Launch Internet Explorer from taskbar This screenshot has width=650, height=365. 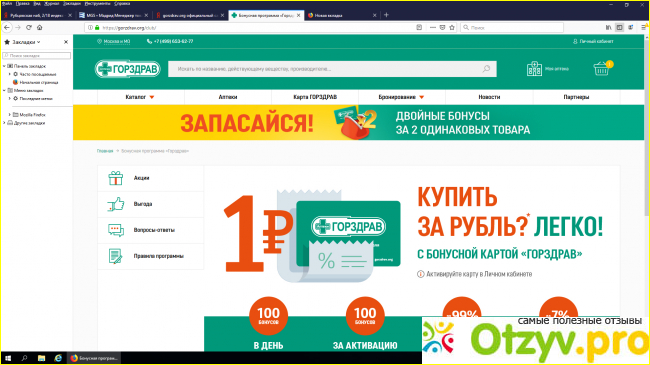(58, 358)
